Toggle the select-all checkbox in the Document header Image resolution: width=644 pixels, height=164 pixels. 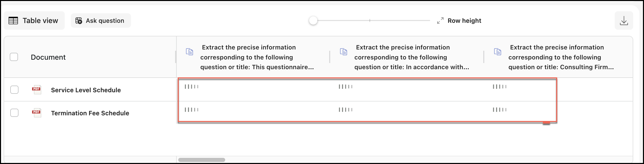click(x=14, y=57)
